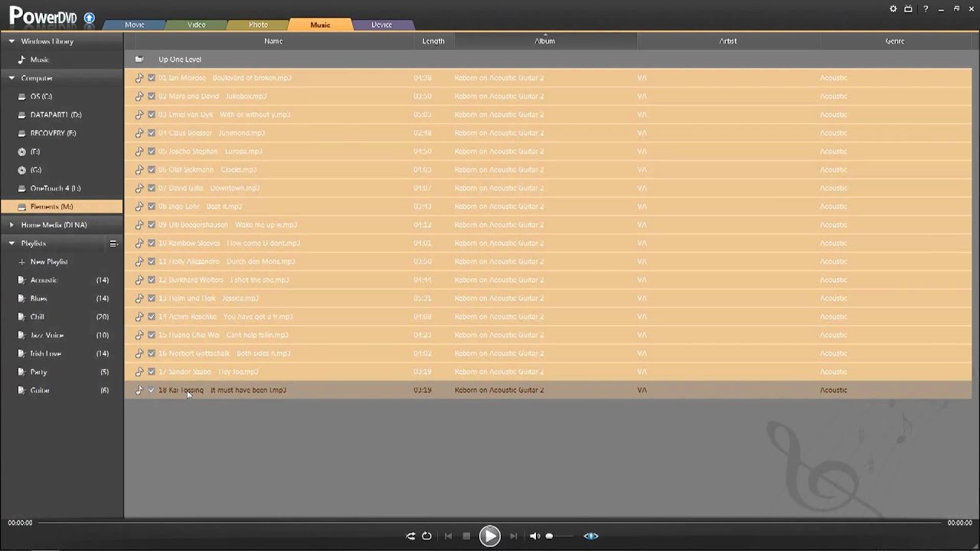
Task: Switch to the Movie tab
Action: [x=135, y=24]
